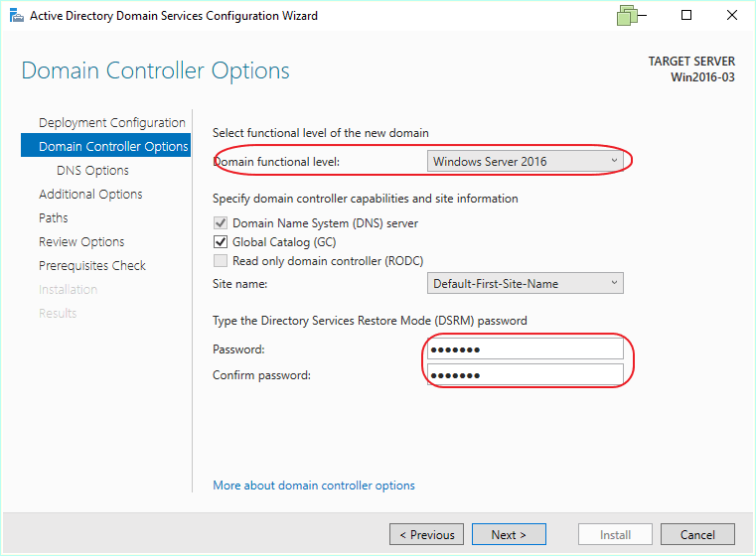The height and width of the screenshot is (556, 756).
Task: Open More about domain controller options link
Action: 314,486
